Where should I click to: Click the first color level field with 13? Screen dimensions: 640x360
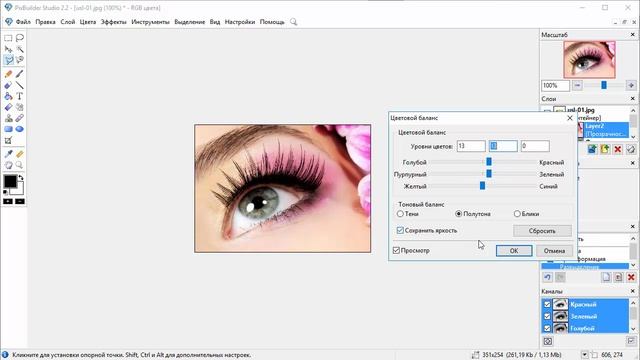point(471,146)
